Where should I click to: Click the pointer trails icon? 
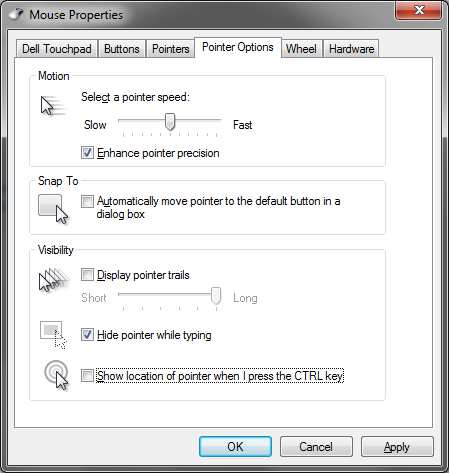[54, 280]
